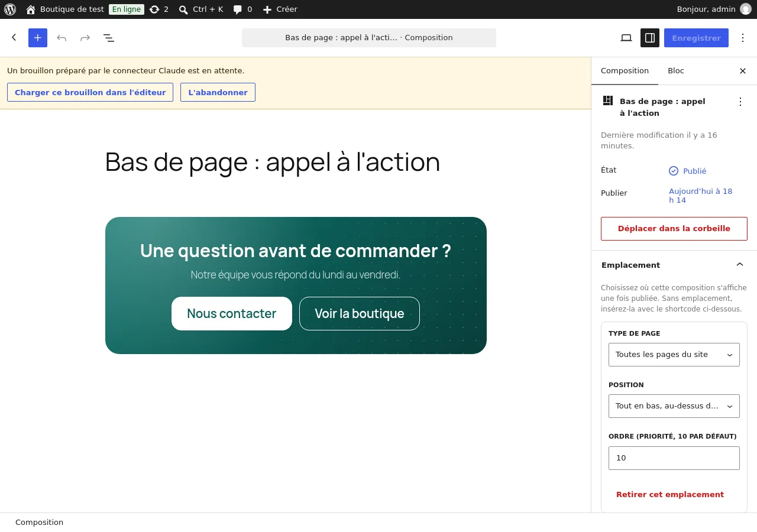Click the WordPress logo in admin bar
The height and width of the screenshot is (532, 757).
10,9
